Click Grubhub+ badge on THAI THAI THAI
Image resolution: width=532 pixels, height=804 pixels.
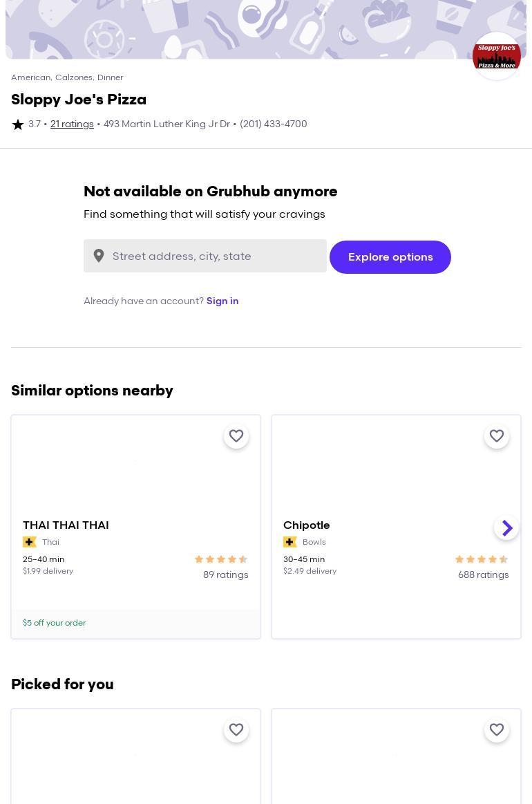click(30, 542)
